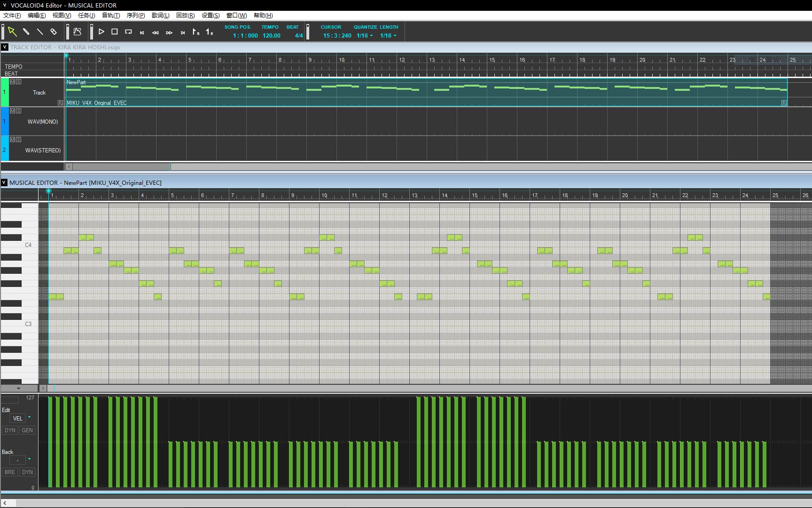Click the BRE button under Back

coord(10,472)
